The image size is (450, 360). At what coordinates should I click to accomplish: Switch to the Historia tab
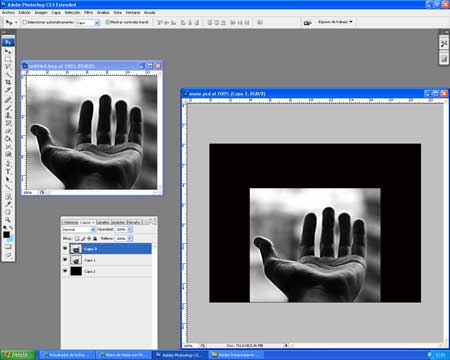click(70, 222)
